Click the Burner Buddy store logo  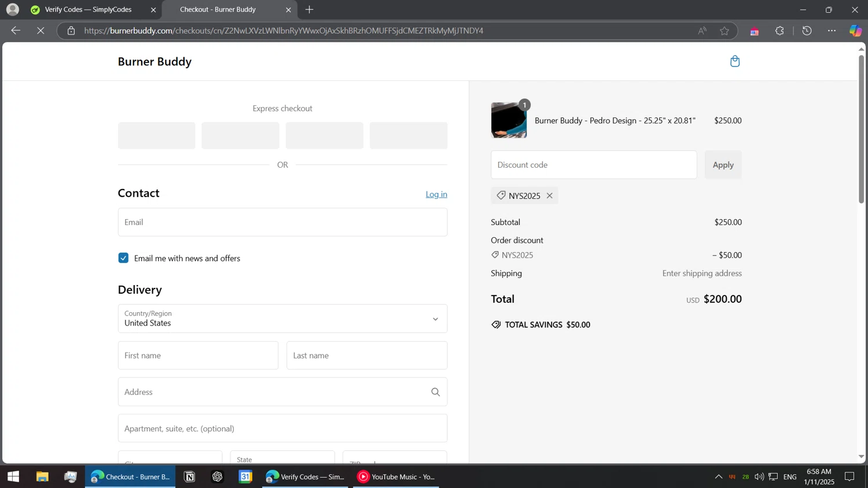(x=155, y=61)
